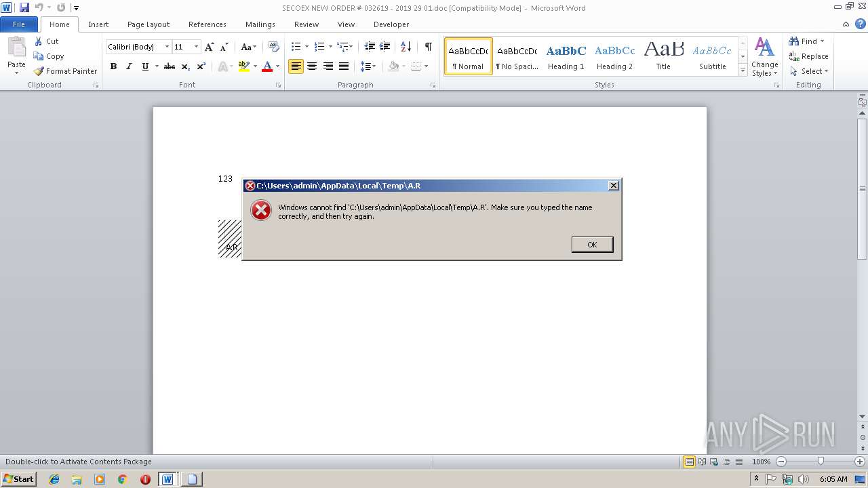Apply the Title style
This screenshot has width=868, height=488.
(663, 56)
